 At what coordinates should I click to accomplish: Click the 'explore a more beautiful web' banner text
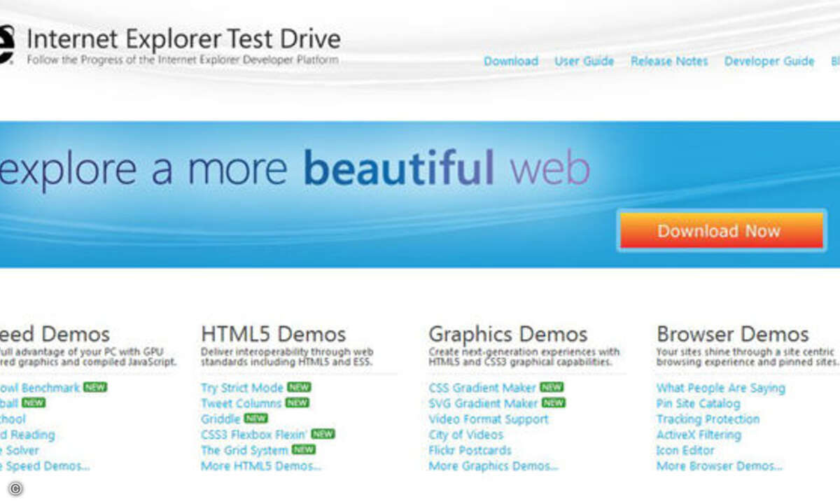[295, 169]
